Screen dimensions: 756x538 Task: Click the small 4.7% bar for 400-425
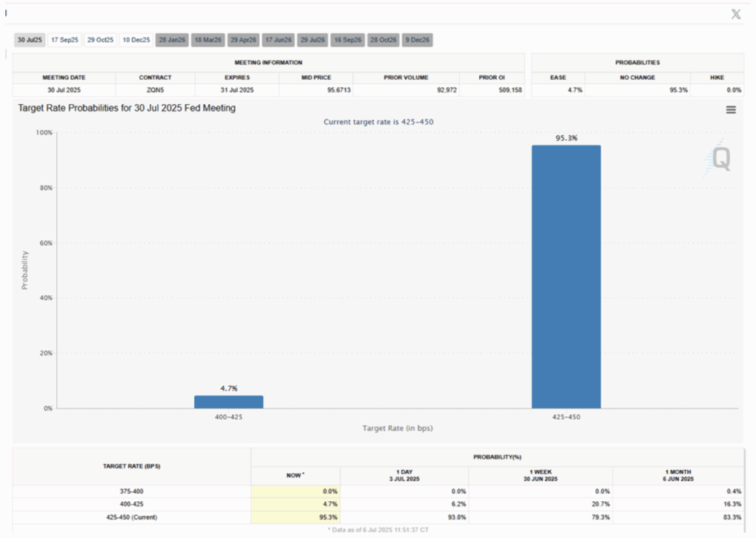[x=229, y=401]
